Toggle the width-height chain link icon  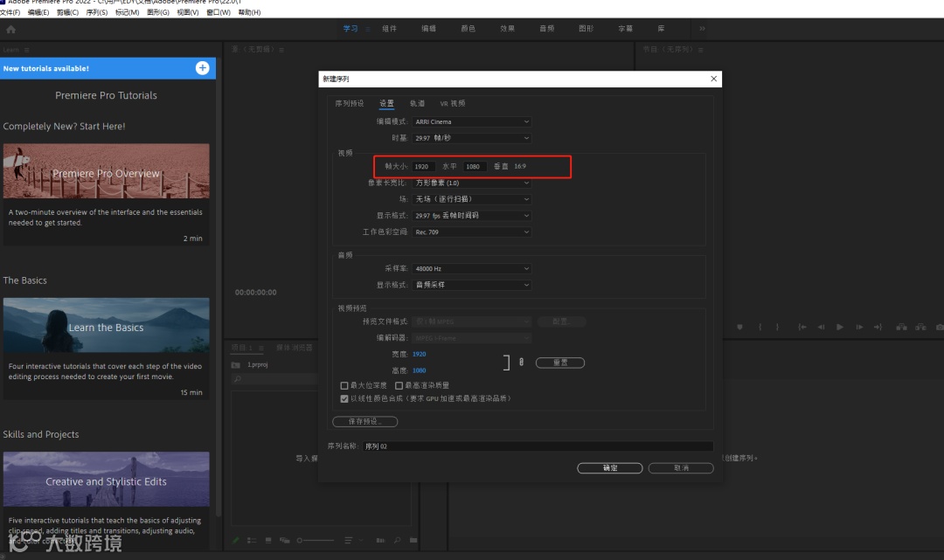(521, 362)
